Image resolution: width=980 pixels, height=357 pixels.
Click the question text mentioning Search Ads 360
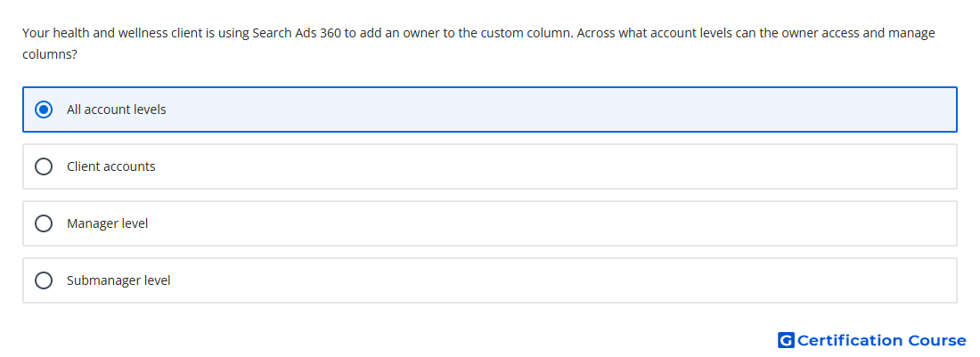click(x=478, y=43)
